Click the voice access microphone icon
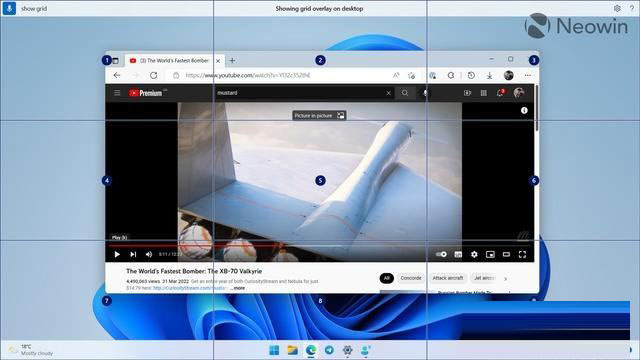This screenshot has width=640, height=360. point(9,8)
